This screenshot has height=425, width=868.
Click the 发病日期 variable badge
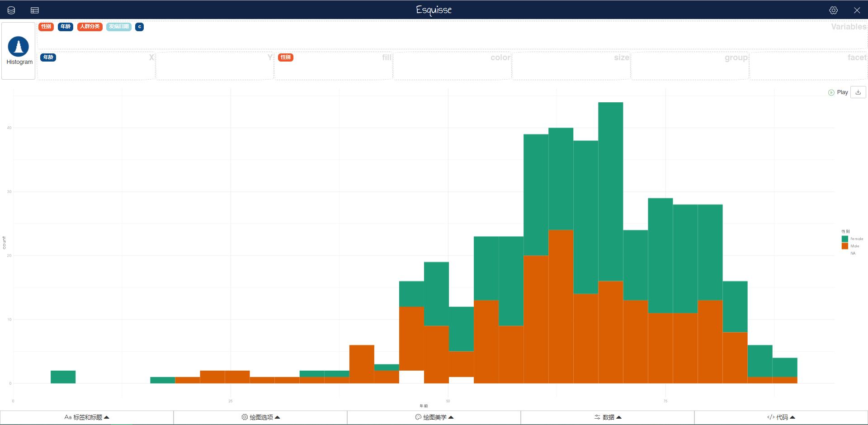point(119,27)
